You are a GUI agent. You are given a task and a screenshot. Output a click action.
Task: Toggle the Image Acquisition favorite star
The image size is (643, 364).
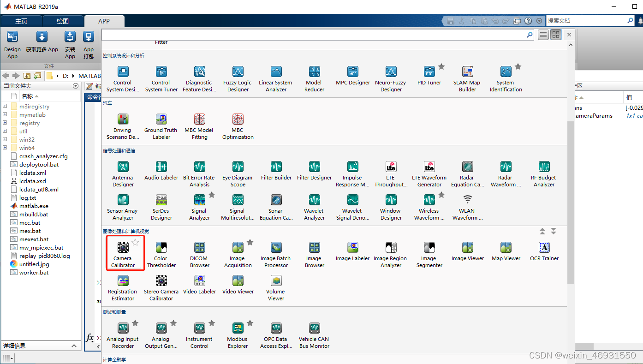tap(250, 243)
